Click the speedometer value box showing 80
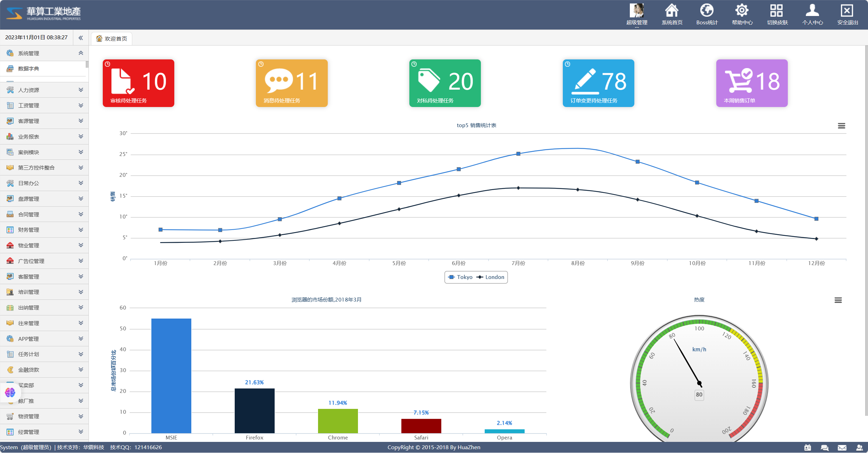Image resolution: width=868 pixels, height=453 pixels. [699, 395]
